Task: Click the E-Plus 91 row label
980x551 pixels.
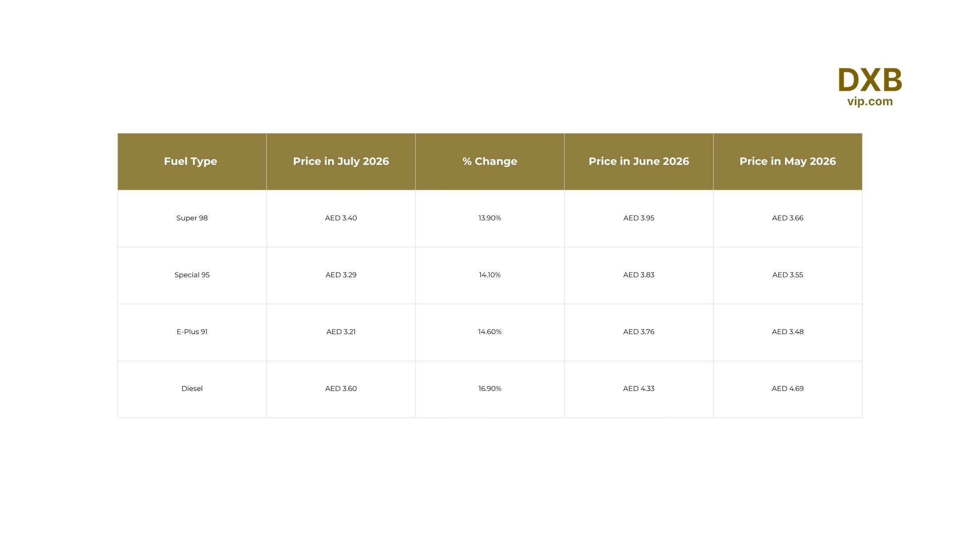Action: 192,332
